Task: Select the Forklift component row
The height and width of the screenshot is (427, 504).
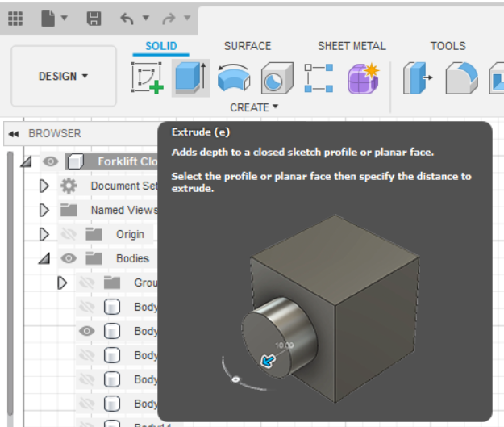Action: [111, 161]
